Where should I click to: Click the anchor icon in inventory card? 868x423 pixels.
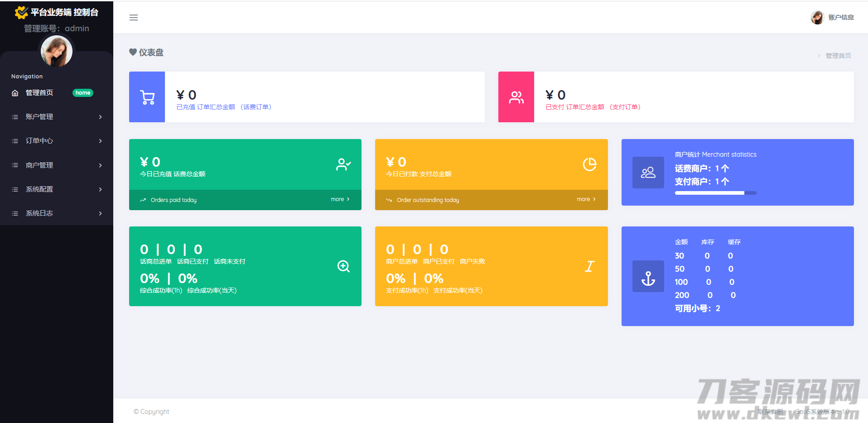[x=648, y=277]
